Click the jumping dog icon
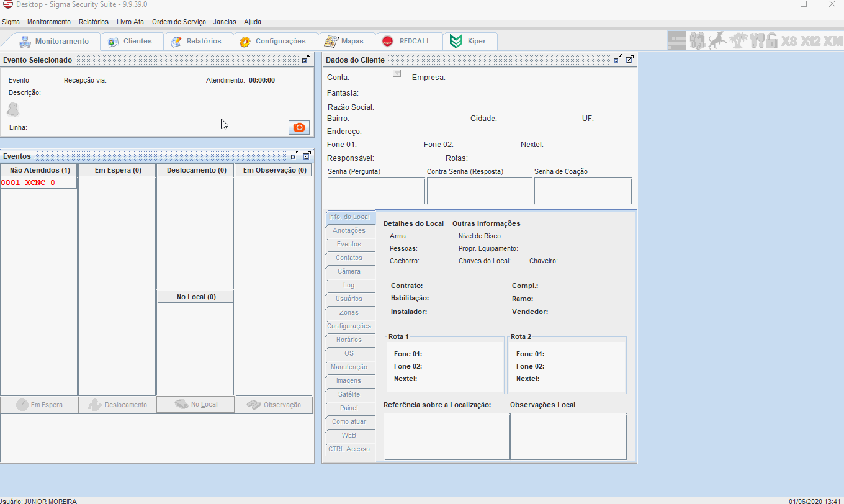 click(x=717, y=41)
